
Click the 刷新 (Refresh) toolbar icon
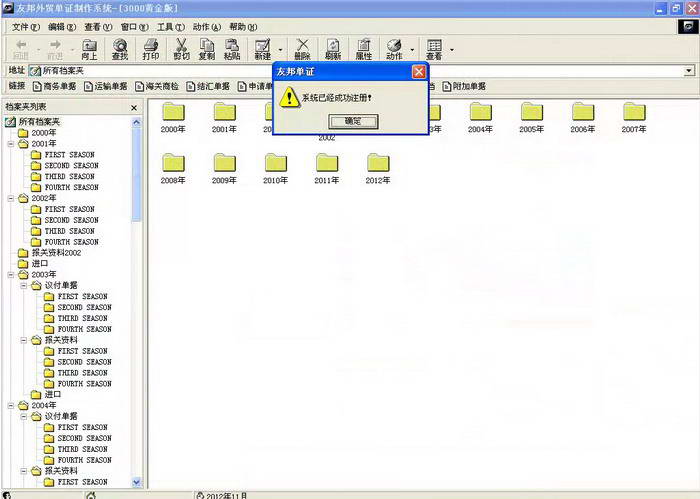333,49
